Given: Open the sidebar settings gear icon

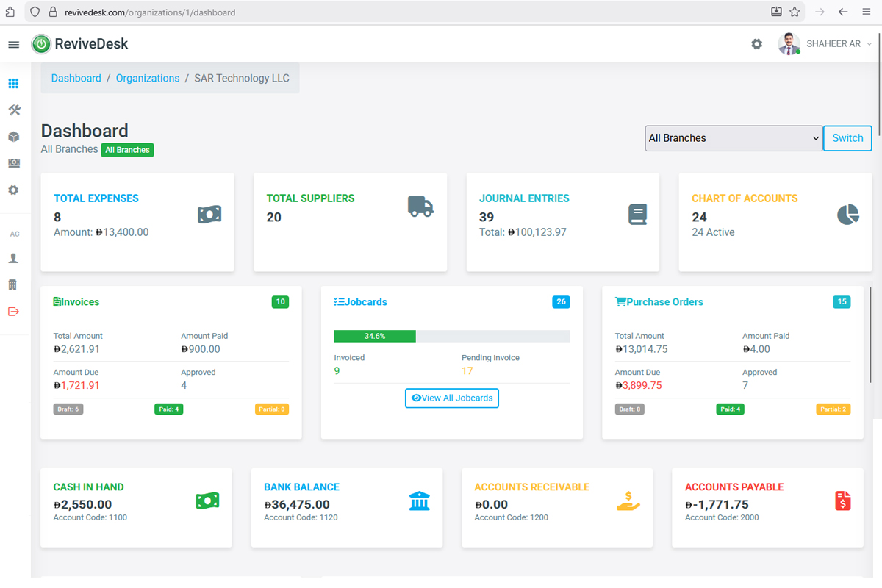Looking at the screenshot, I should coord(13,190).
